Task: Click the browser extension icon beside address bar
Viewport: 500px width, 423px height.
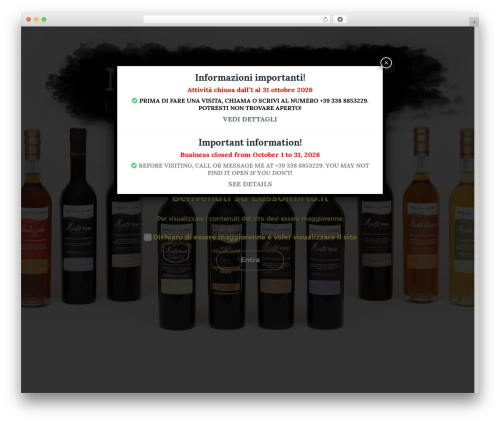Action: [340, 19]
